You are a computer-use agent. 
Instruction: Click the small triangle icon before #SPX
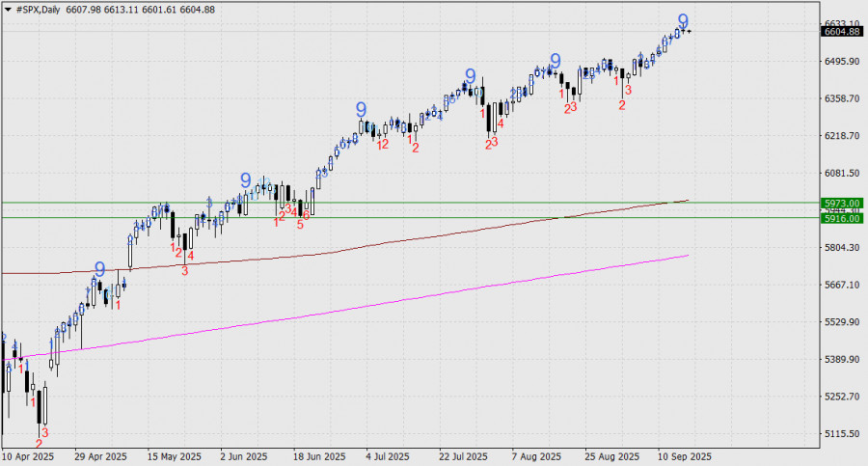[10, 9]
